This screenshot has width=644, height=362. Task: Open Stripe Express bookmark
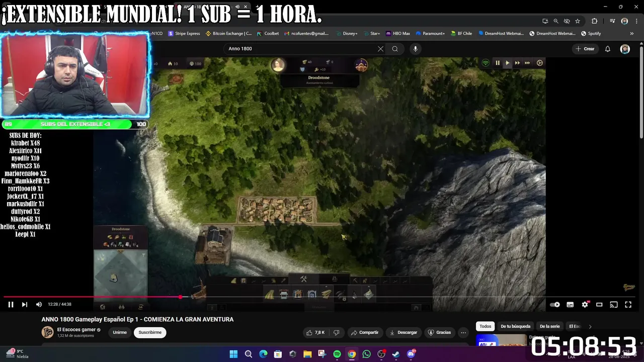tap(184, 34)
